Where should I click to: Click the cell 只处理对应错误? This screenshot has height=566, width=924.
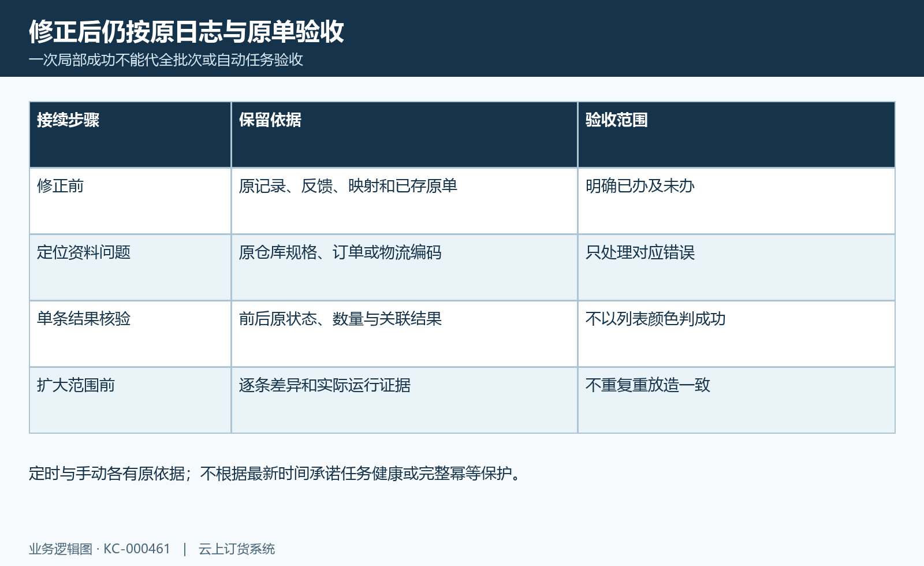pyautogui.click(x=736, y=267)
